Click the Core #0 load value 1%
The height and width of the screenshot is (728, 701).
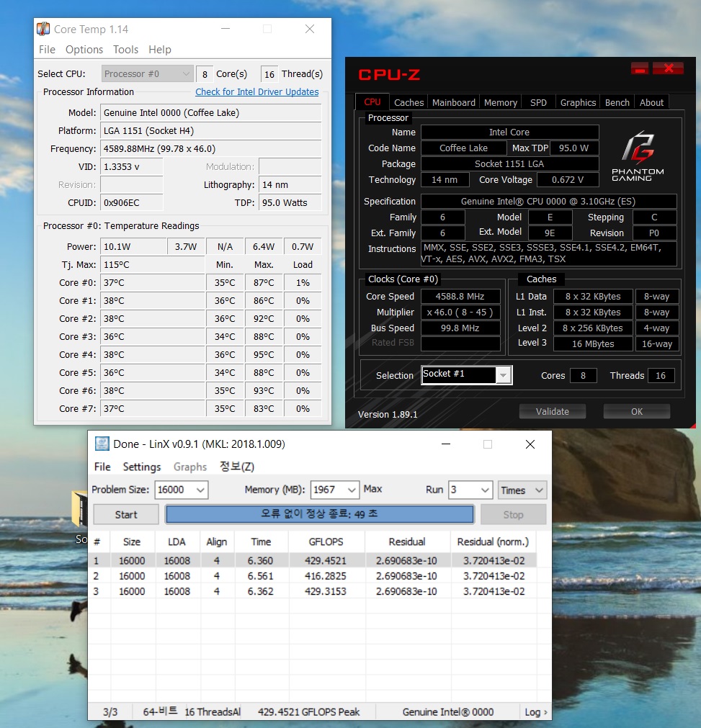click(x=303, y=283)
